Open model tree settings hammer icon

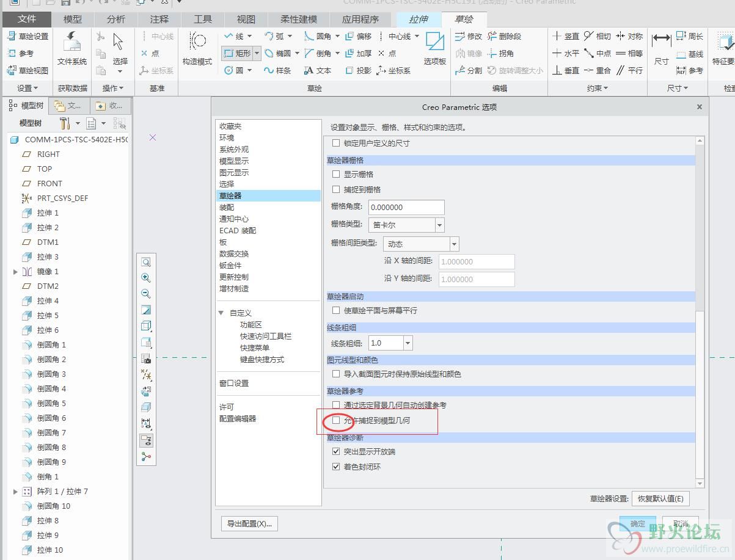pos(65,123)
